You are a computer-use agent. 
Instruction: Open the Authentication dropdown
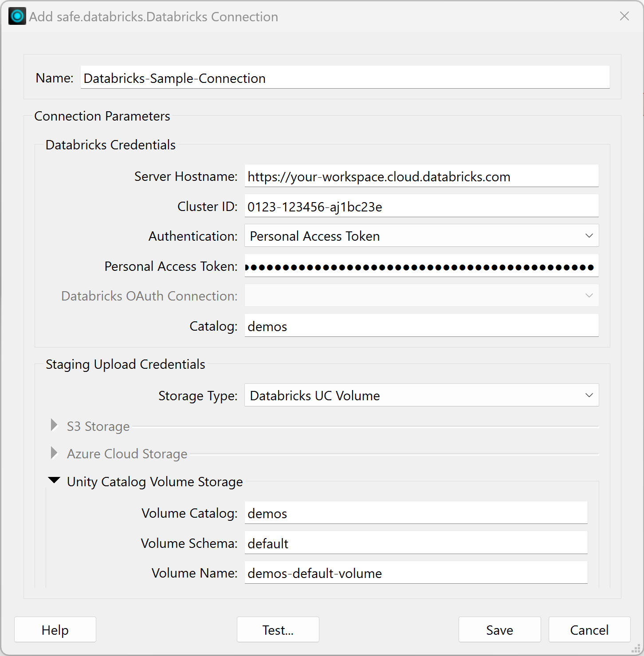coord(421,236)
